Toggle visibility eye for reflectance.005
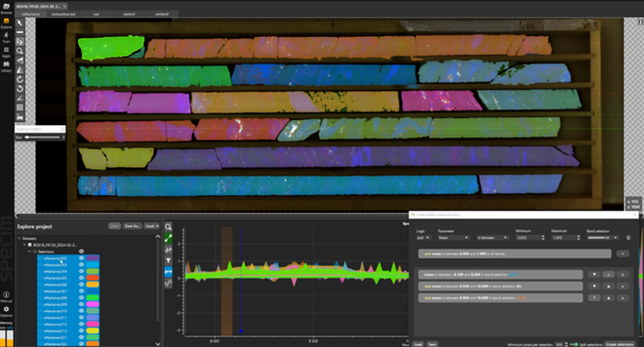The image size is (644, 347). [x=81, y=278]
